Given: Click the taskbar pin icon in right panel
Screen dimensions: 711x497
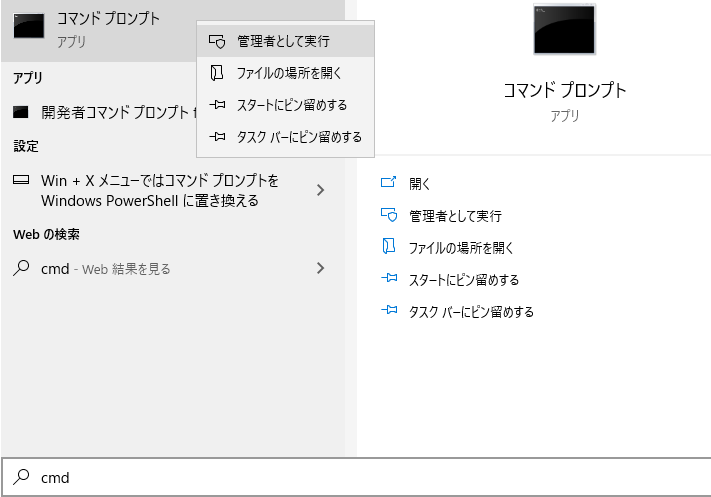Looking at the screenshot, I should coord(389,310).
